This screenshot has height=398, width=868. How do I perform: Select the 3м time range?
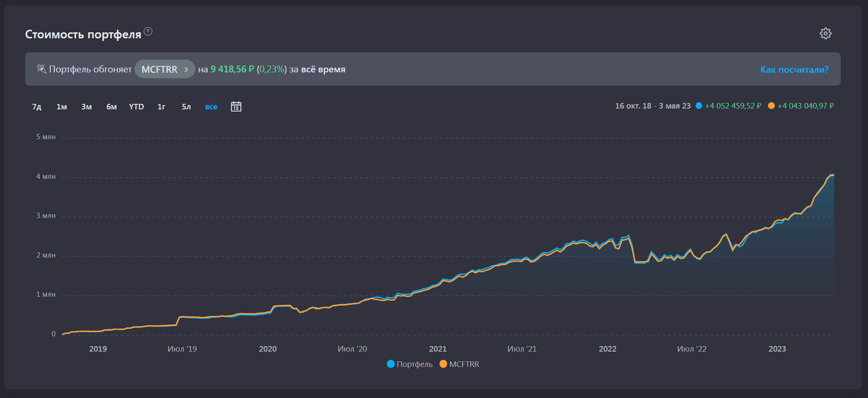(87, 107)
